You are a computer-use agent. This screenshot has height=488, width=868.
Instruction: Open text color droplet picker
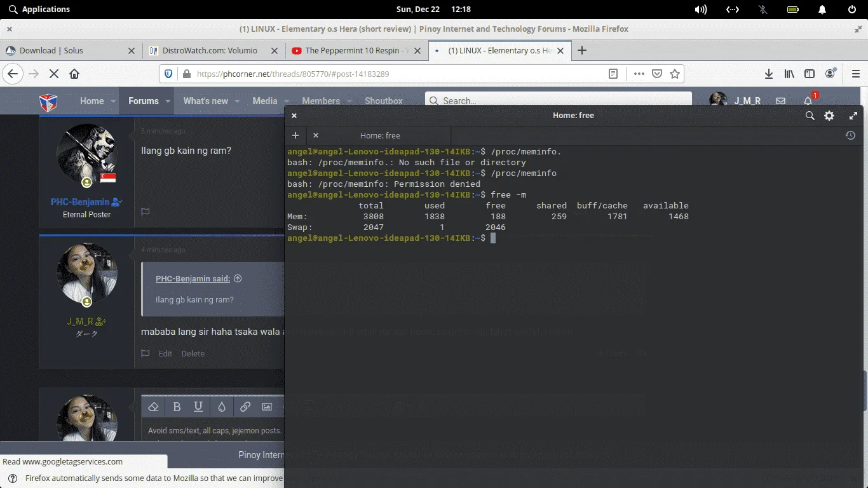pyautogui.click(x=222, y=407)
